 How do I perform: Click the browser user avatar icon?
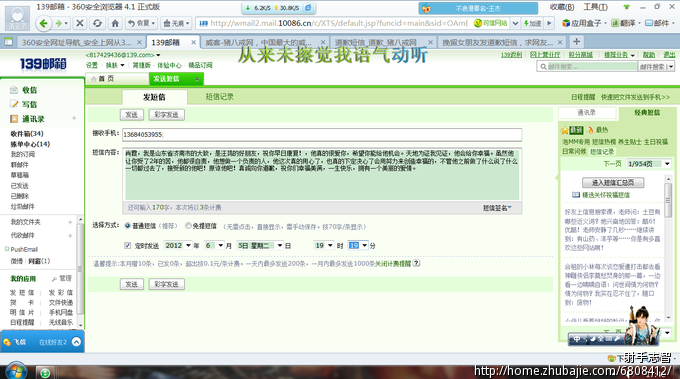[17, 17]
